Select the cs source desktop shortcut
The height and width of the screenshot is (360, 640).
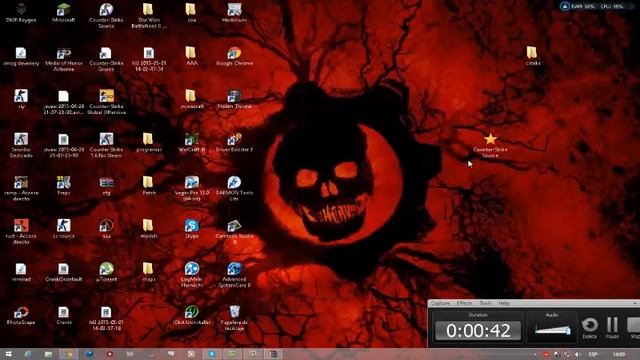click(64, 229)
